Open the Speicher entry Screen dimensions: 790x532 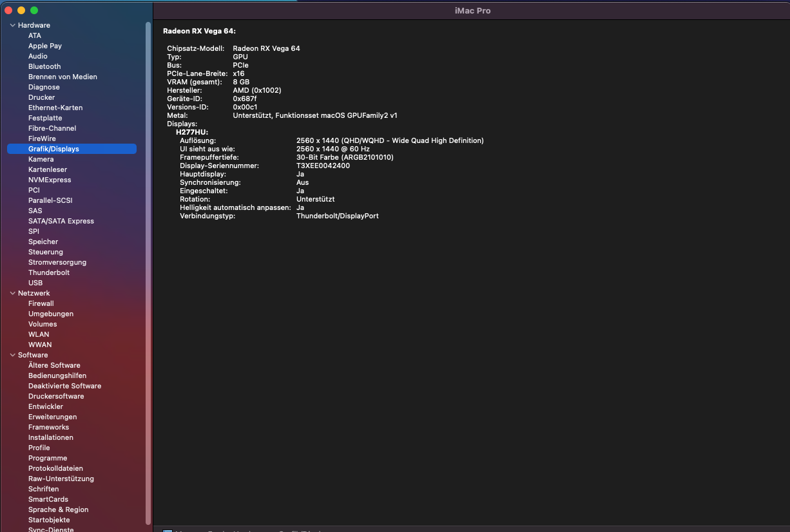point(43,242)
